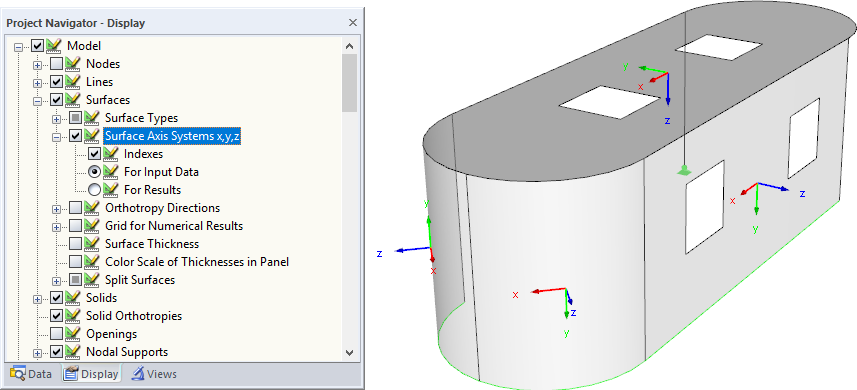The height and width of the screenshot is (390, 857).
Task: Enable the Openings checkbox
Action: 56,334
